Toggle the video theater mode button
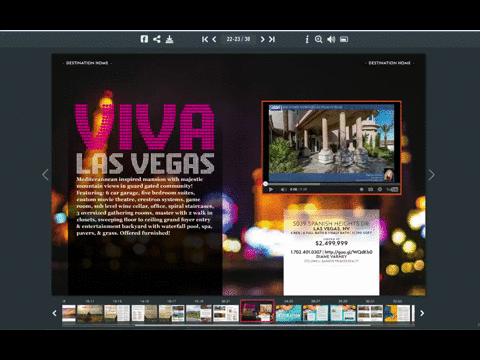 [x=370, y=189]
